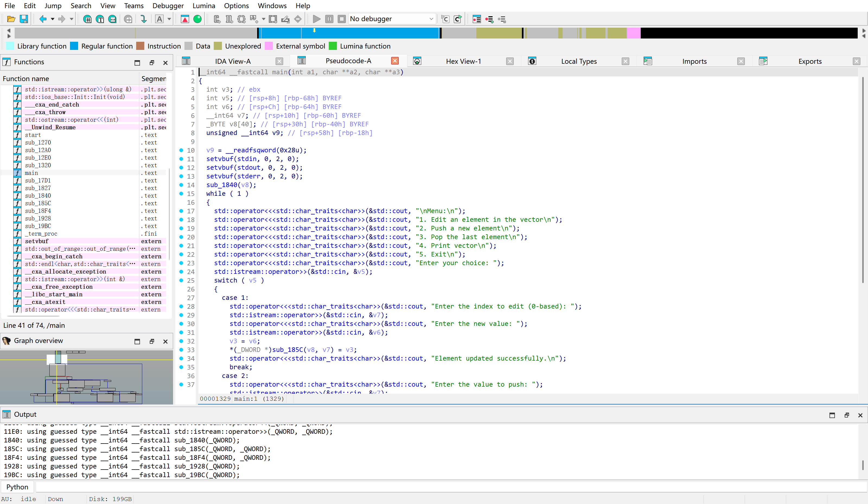Image resolution: width=868 pixels, height=504 pixels.
Task: Open the back-navigation history dropdown arrow
Action: coord(53,19)
